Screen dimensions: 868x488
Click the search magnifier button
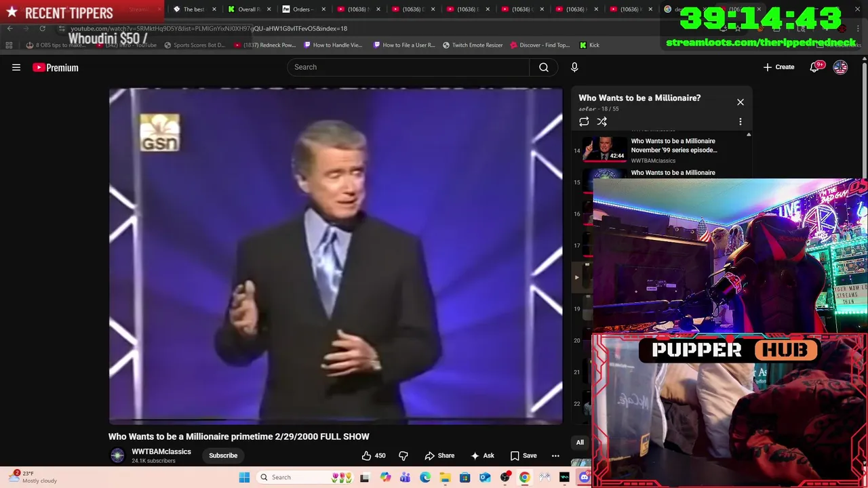(544, 67)
